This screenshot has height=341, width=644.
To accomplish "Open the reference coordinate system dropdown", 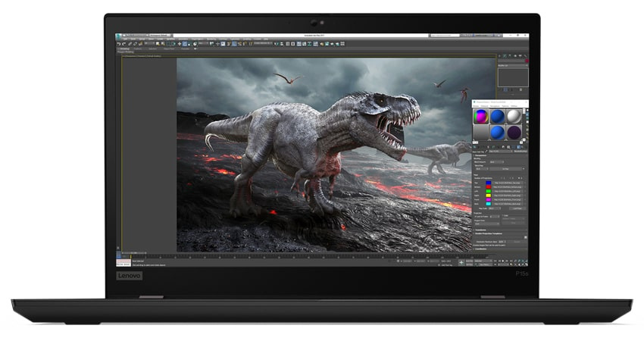I will point(203,43).
